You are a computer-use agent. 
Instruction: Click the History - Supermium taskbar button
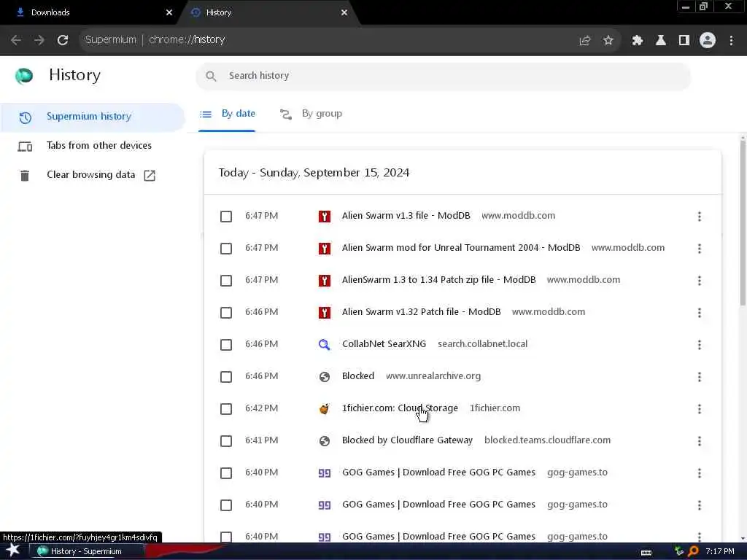86,551
